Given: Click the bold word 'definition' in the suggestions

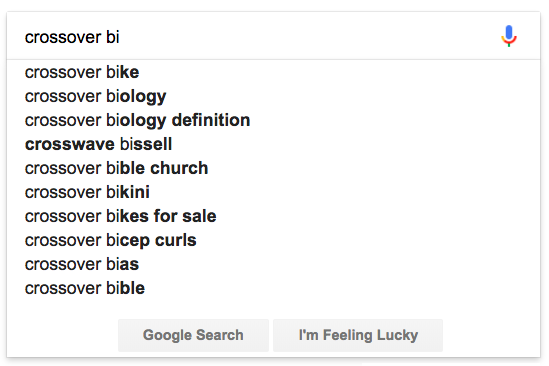Looking at the screenshot, I should pos(211,120).
